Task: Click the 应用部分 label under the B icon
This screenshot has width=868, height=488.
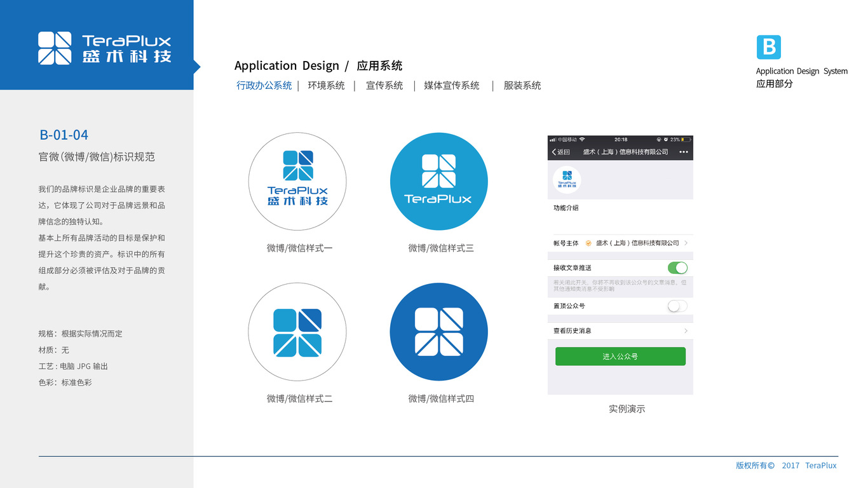Action: [x=775, y=84]
